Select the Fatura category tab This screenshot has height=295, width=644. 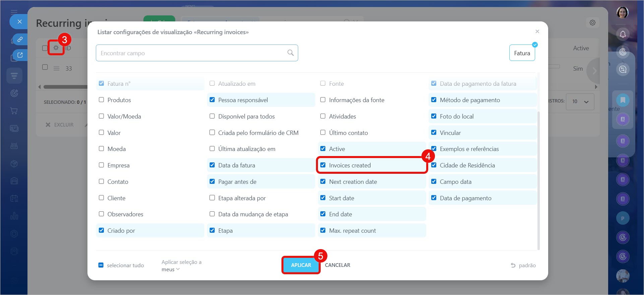click(522, 53)
